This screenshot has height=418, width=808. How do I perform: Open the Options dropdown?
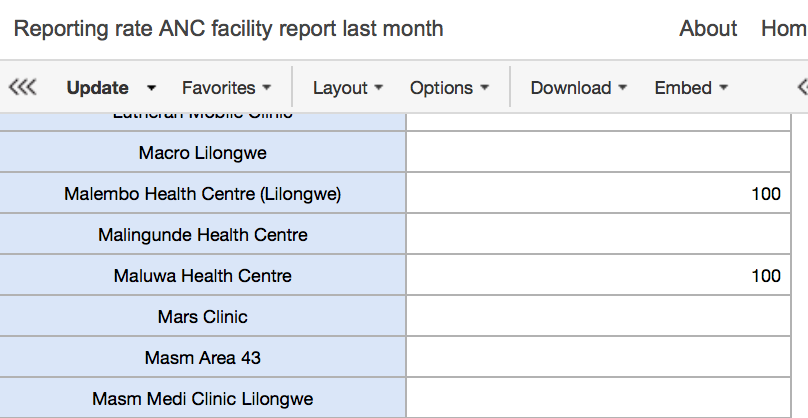[449, 88]
